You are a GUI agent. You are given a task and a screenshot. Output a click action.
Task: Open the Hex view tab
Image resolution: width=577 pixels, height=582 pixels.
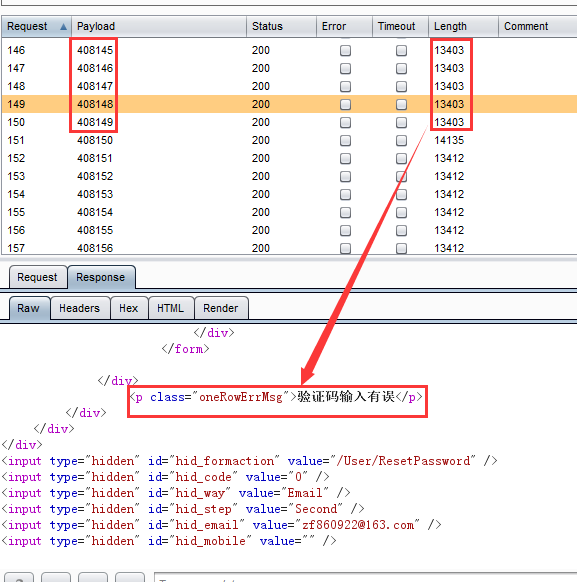(x=128, y=308)
